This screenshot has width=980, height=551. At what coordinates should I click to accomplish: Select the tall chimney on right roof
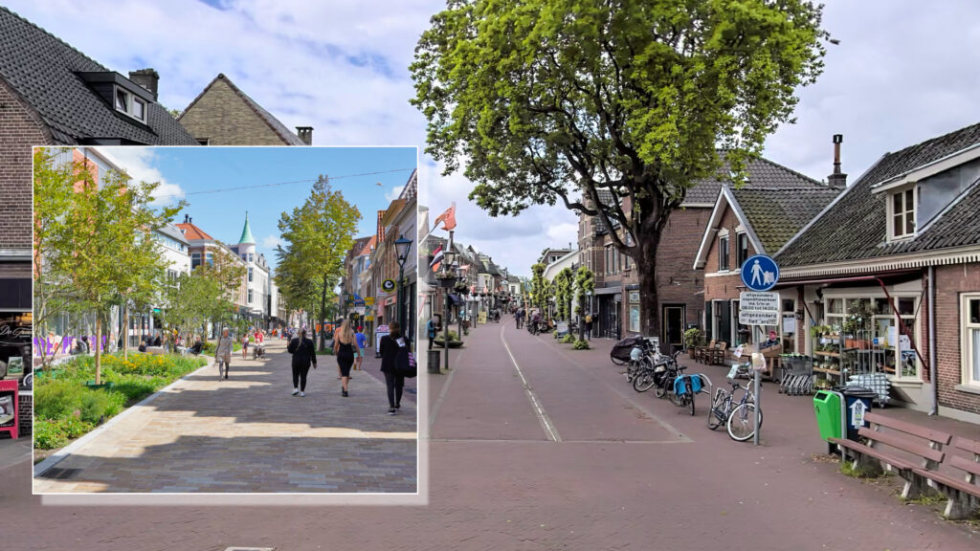click(836, 161)
